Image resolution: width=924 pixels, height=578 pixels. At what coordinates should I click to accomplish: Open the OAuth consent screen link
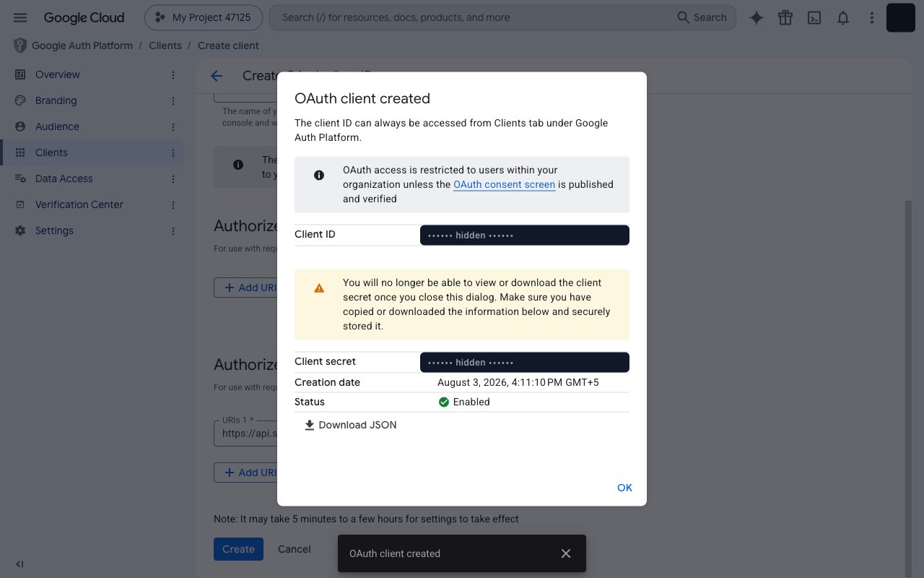[x=504, y=184]
